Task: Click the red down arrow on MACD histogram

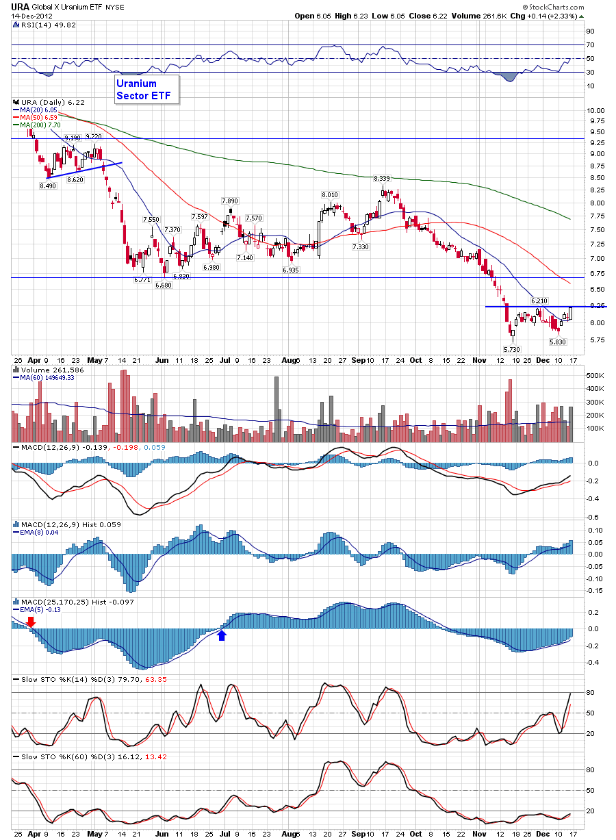Action: coord(31,622)
